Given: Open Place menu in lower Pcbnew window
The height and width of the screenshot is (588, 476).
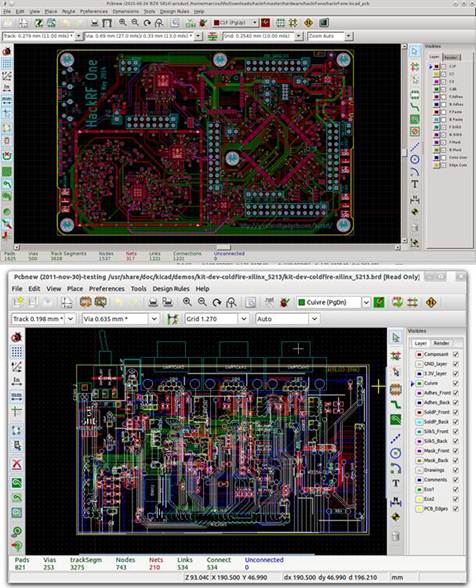Looking at the screenshot, I should click(x=75, y=289).
